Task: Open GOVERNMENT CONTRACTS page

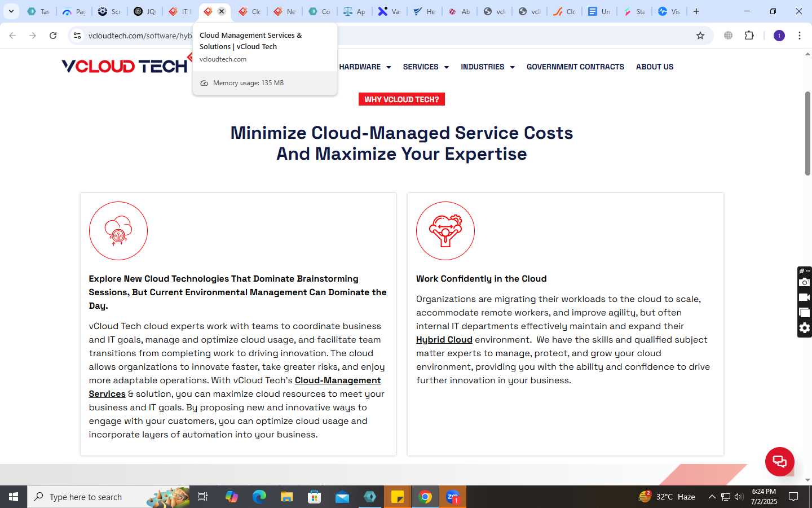Action: (575, 67)
